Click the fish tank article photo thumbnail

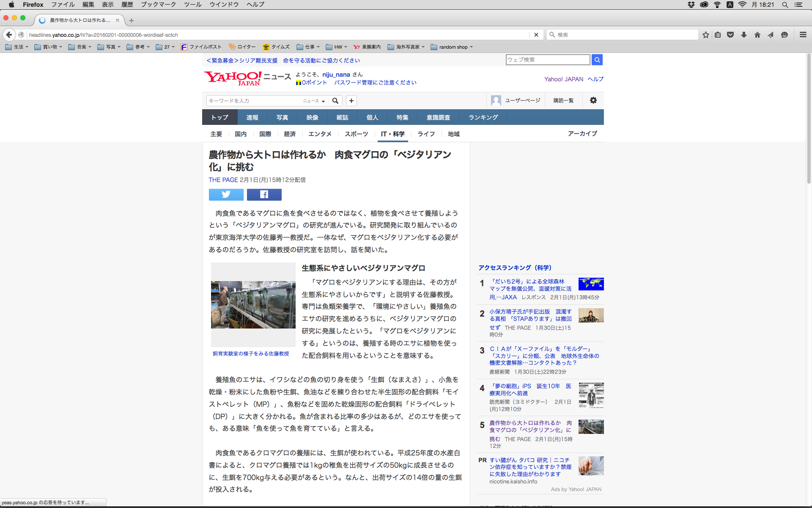coord(253,304)
